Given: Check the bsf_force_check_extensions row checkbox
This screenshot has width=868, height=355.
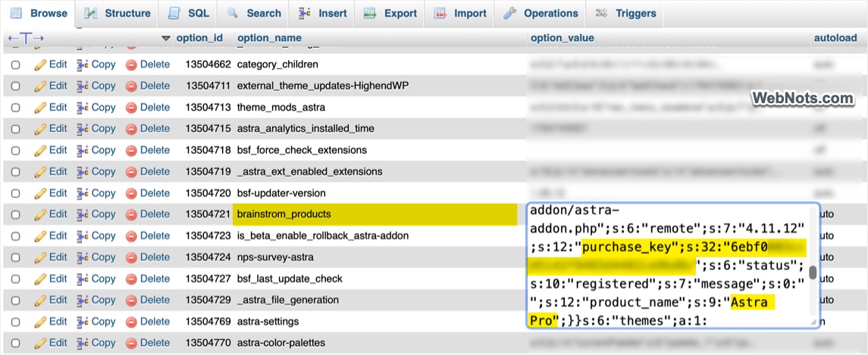Looking at the screenshot, I should pyautogui.click(x=15, y=151).
